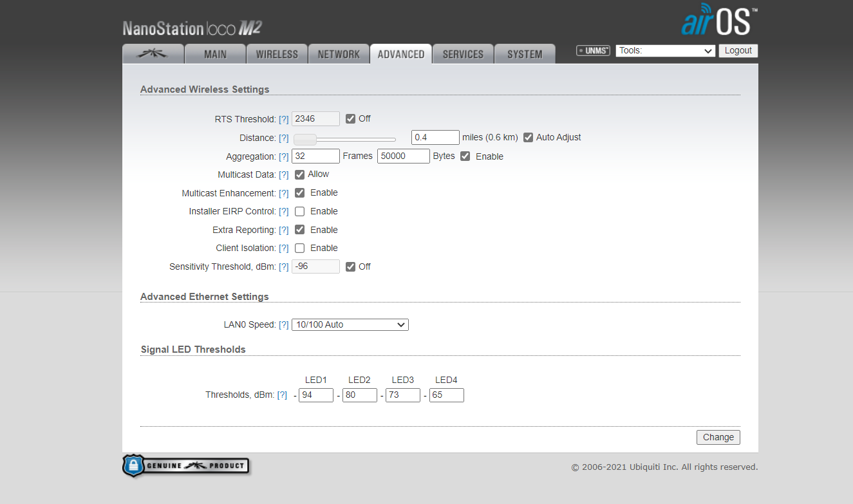Enable Client Isolation checkbox

(300, 248)
